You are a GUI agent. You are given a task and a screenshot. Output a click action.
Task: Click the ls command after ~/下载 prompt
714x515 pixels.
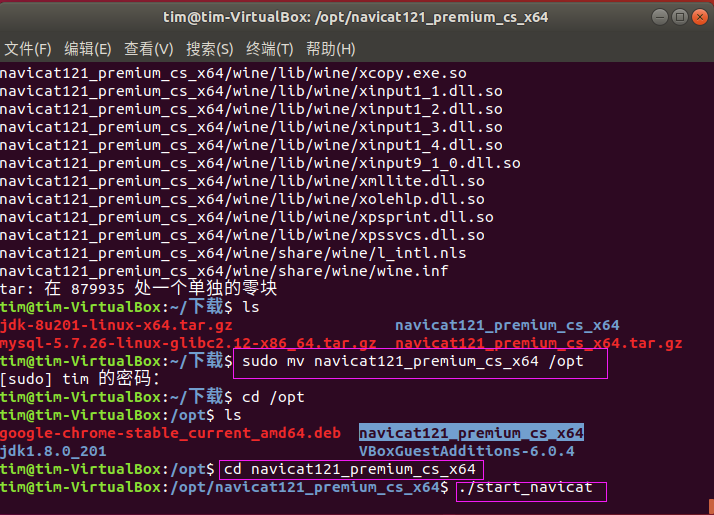[x=251, y=307]
